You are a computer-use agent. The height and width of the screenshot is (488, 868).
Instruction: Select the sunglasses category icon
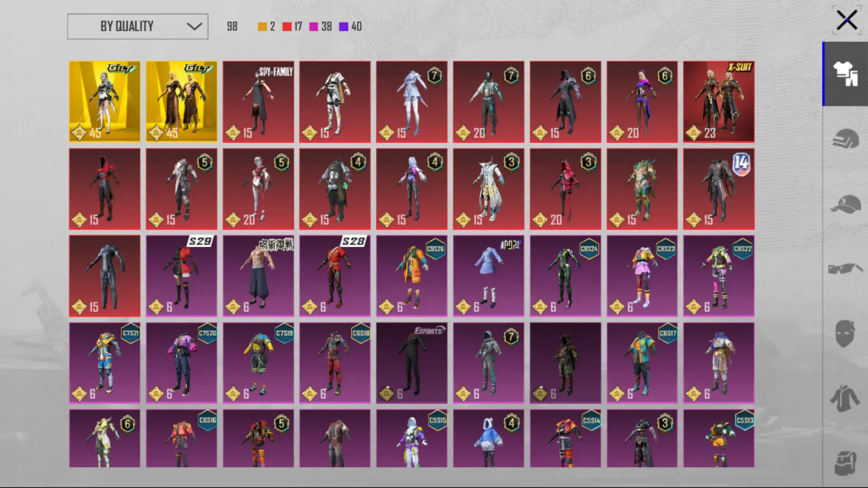coord(845,269)
